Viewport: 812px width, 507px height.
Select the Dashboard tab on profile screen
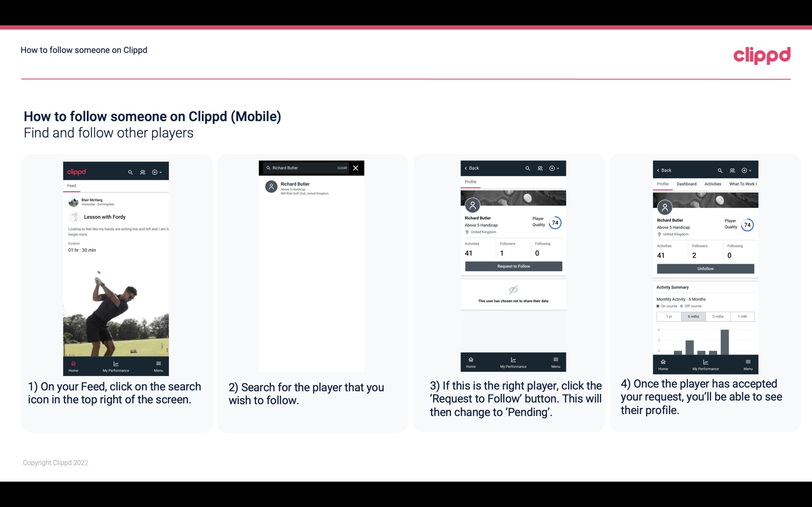tap(687, 184)
